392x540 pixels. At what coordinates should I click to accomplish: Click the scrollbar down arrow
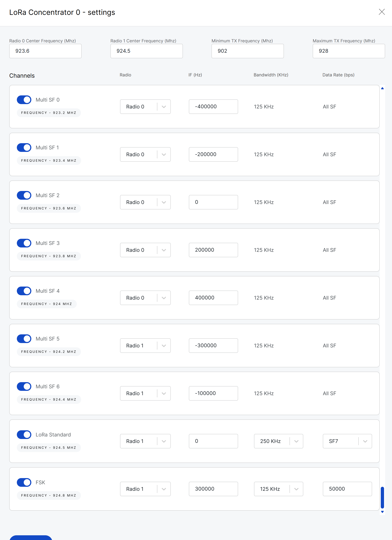click(x=382, y=512)
